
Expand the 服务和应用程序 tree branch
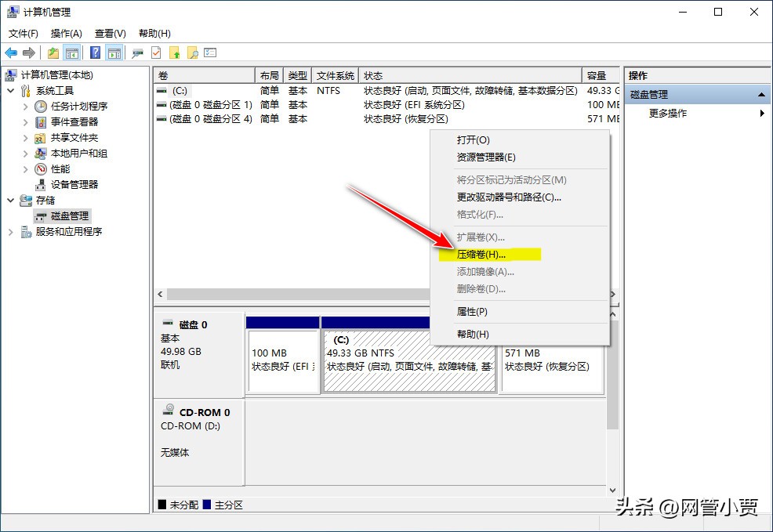pos(10,231)
